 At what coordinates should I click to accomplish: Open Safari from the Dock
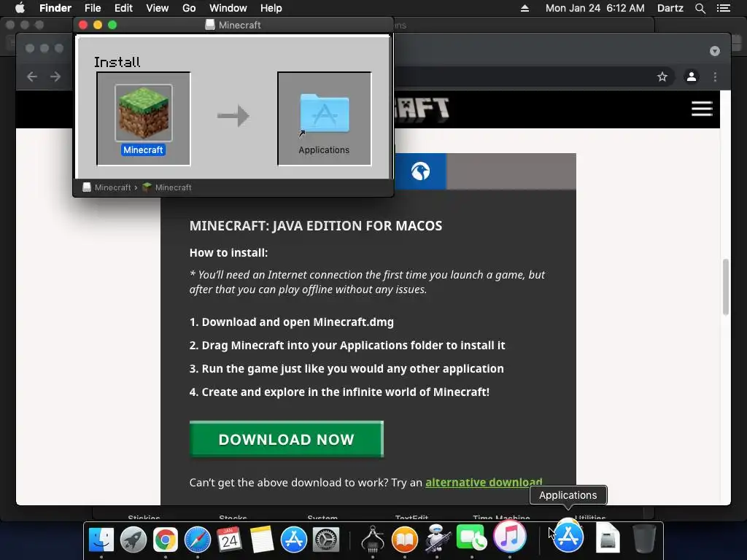(198, 540)
